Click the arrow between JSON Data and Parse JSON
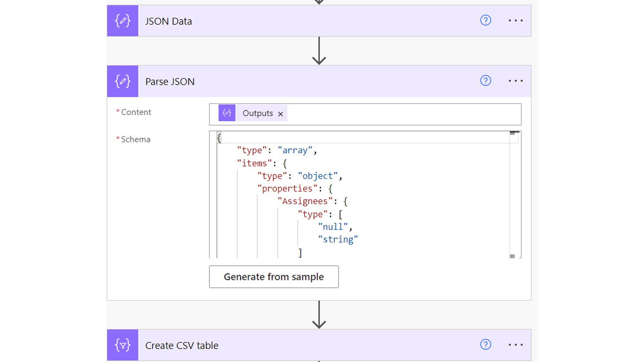The image size is (644, 362). (x=319, y=51)
